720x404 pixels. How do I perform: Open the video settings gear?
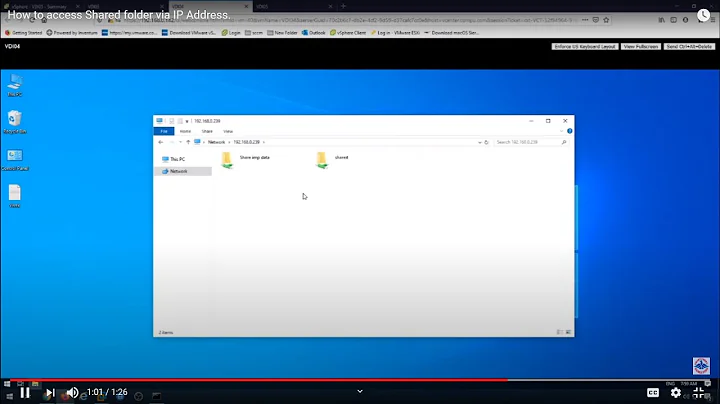click(676, 392)
